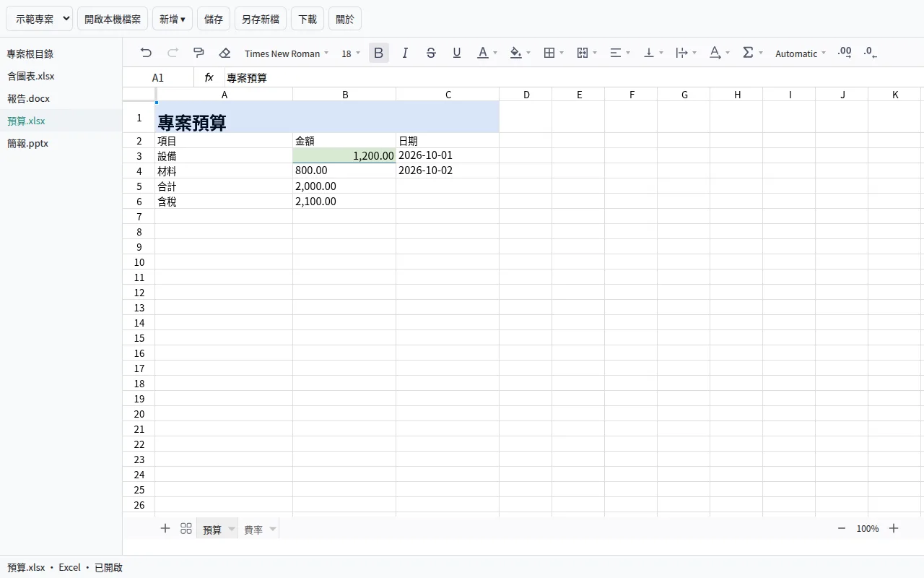Undo the last action
This screenshot has height=578, width=924.
point(147,53)
